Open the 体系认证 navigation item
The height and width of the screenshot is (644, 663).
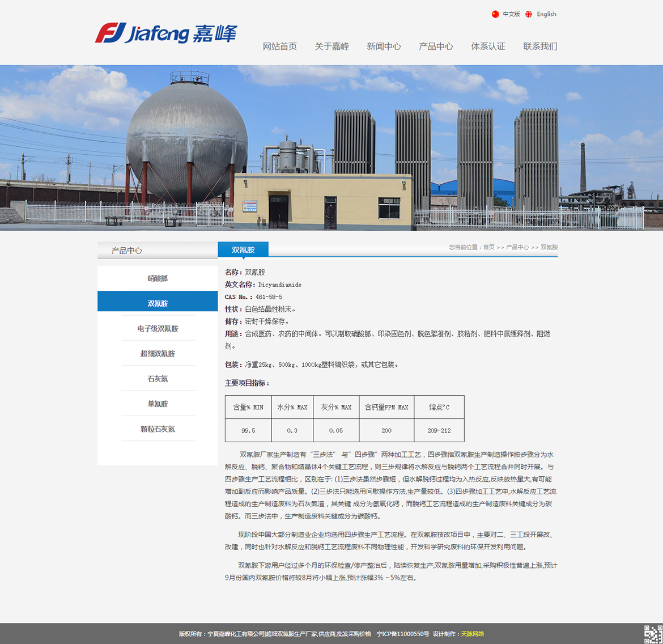point(488,46)
